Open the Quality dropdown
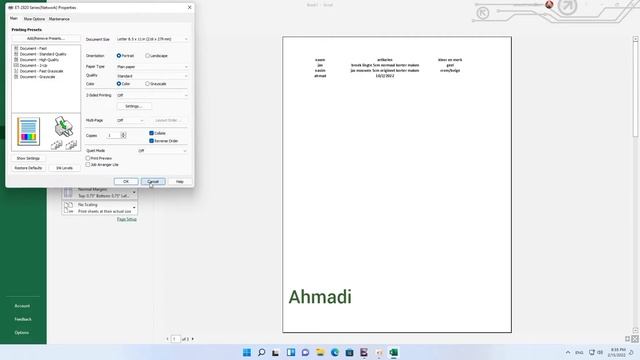Image resolution: width=640 pixels, height=360 pixels. (152, 76)
